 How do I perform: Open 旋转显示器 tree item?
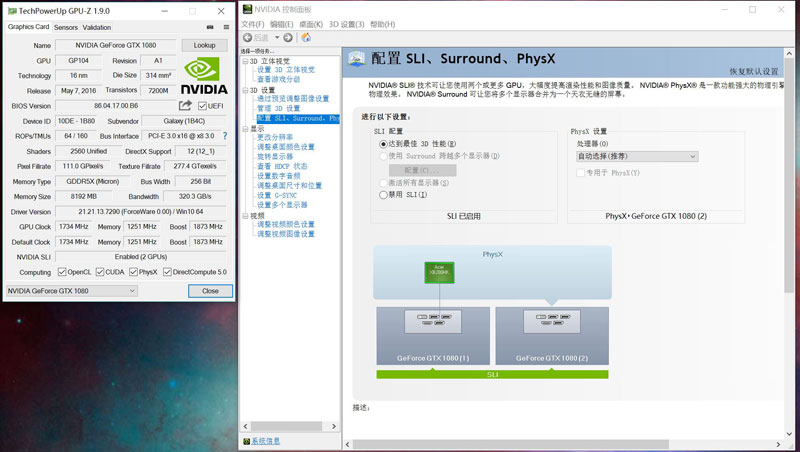click(x=275, y=157)
